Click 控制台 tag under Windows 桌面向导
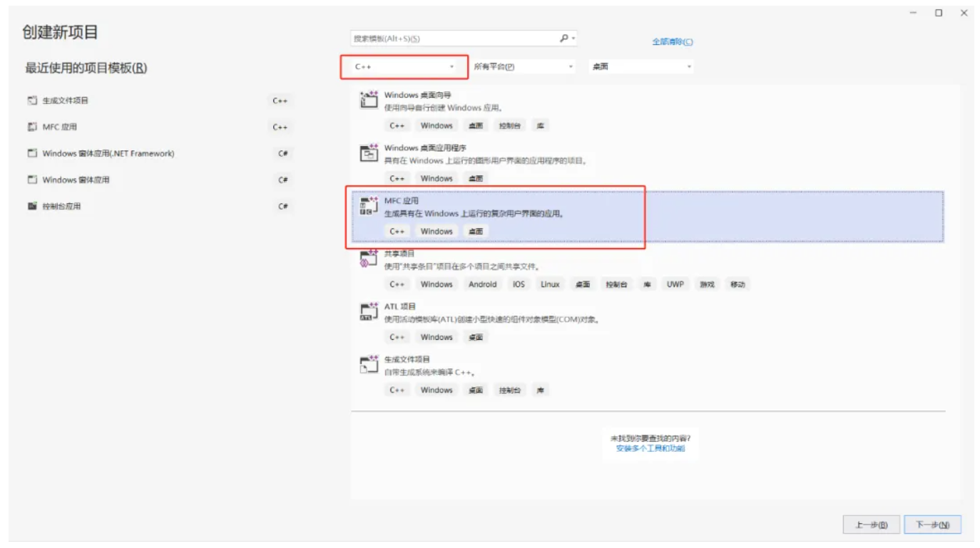 (510, 125)
